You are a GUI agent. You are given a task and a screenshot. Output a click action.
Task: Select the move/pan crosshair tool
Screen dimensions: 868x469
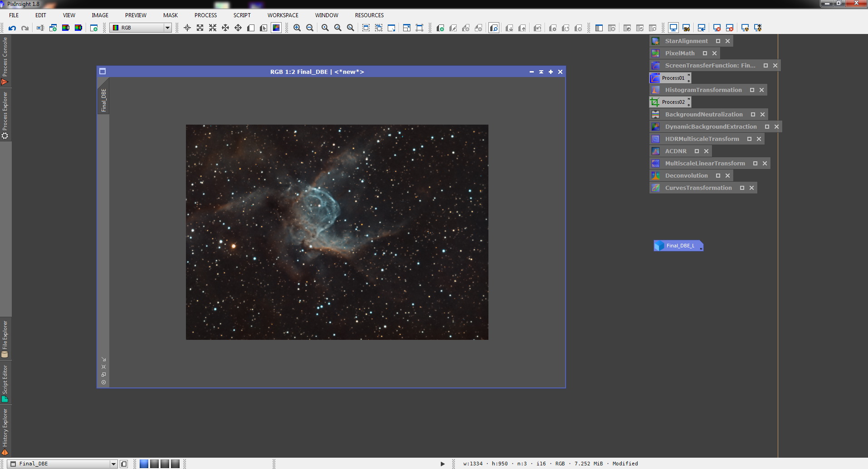187,28
